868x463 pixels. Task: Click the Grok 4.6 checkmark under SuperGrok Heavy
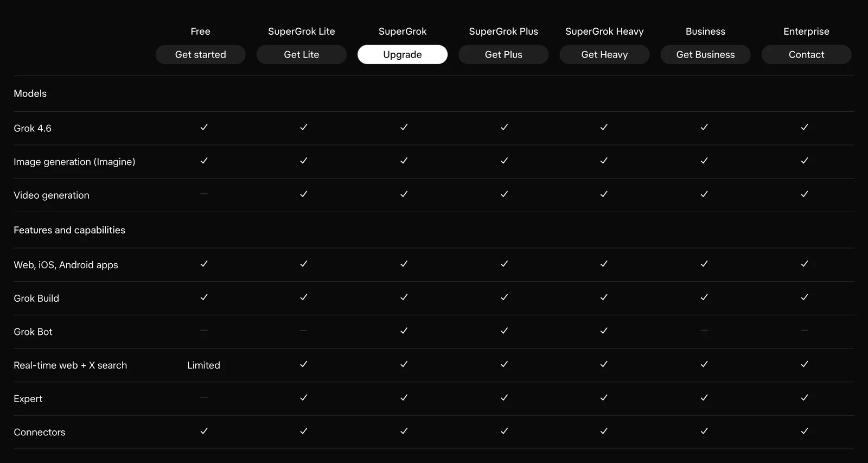(x=604, y=127)
